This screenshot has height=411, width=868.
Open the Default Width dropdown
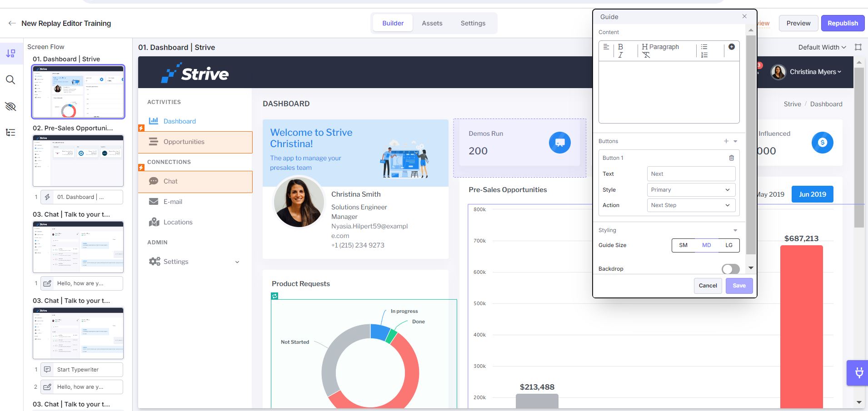[822, 47]
